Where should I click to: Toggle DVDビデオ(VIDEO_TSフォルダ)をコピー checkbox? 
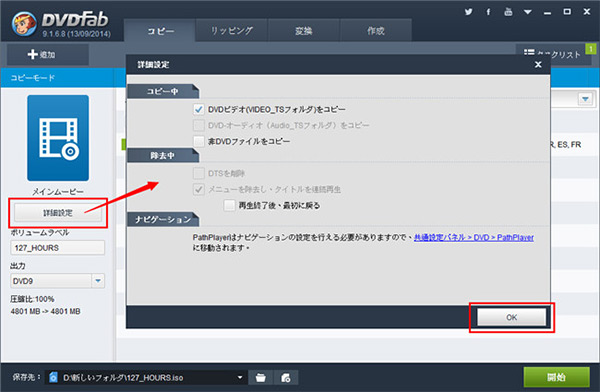tap(199, 109)
